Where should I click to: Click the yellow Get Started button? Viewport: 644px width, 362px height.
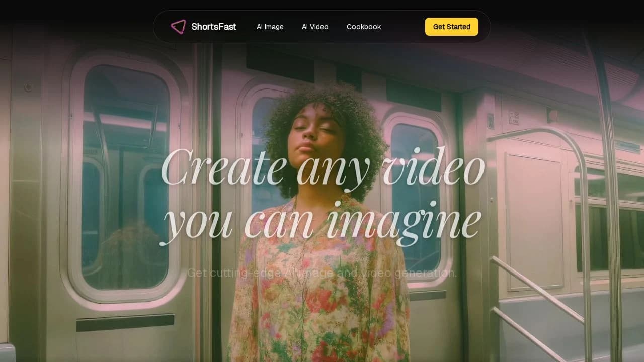click(x=451, y=26)
